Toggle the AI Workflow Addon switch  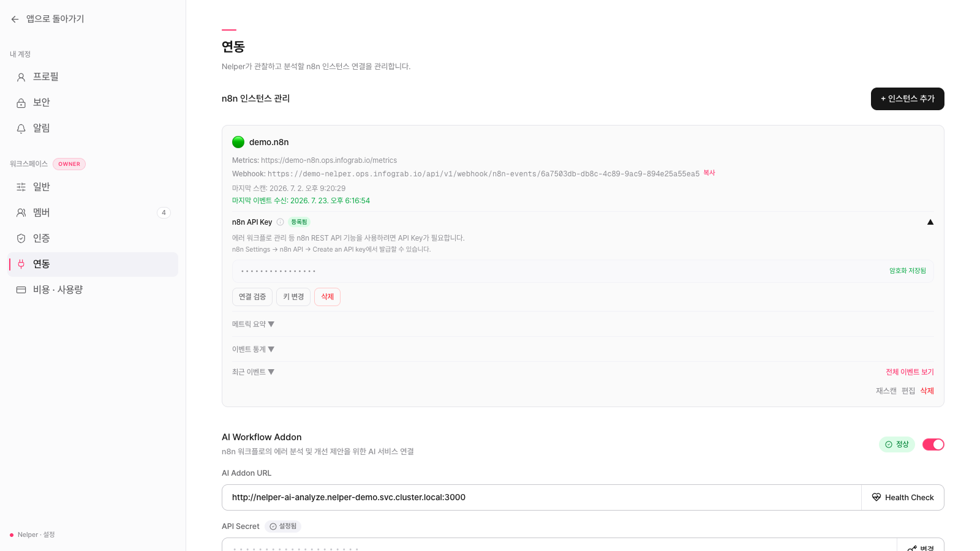[x=933, y=444]
